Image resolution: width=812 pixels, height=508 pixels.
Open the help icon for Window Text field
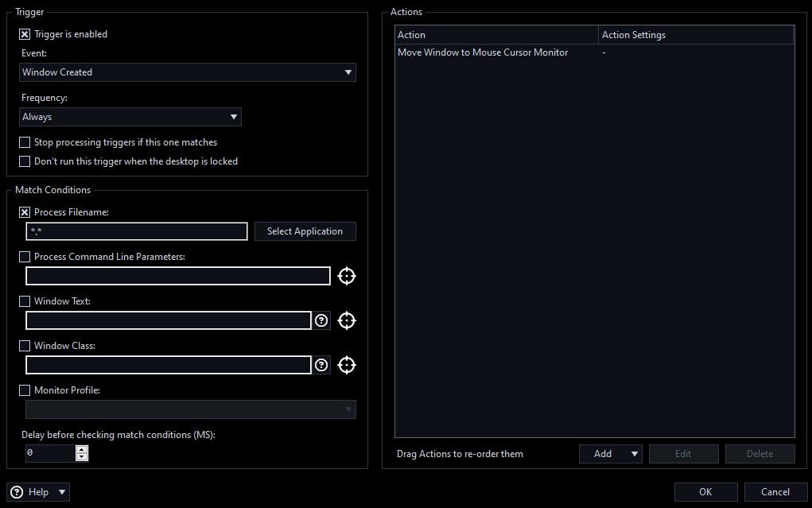point(321,320)
